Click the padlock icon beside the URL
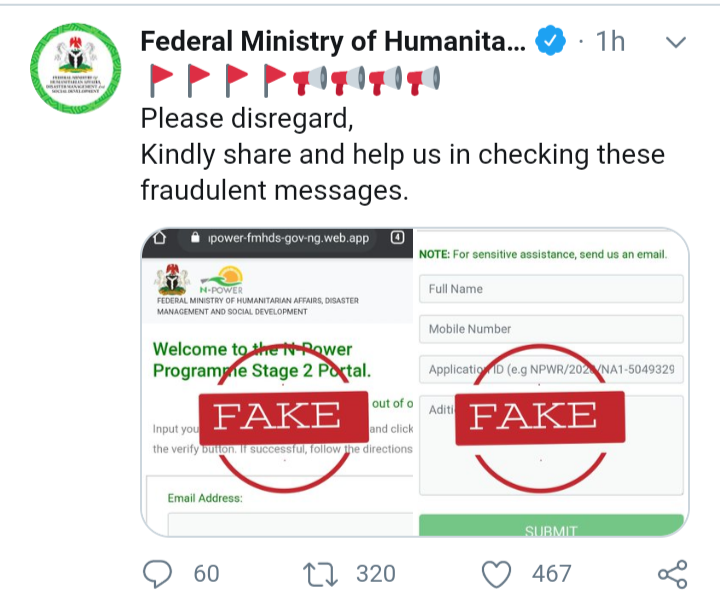This screenshot has width=720, height=609. pyautogui.click(x=194, y=240)
